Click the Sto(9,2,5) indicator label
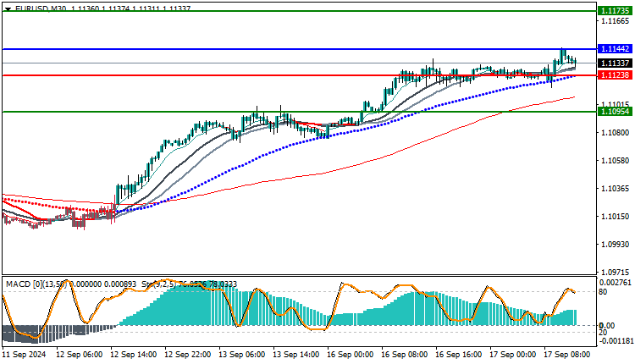Viewport: 635px width, 364px height. 158,284
